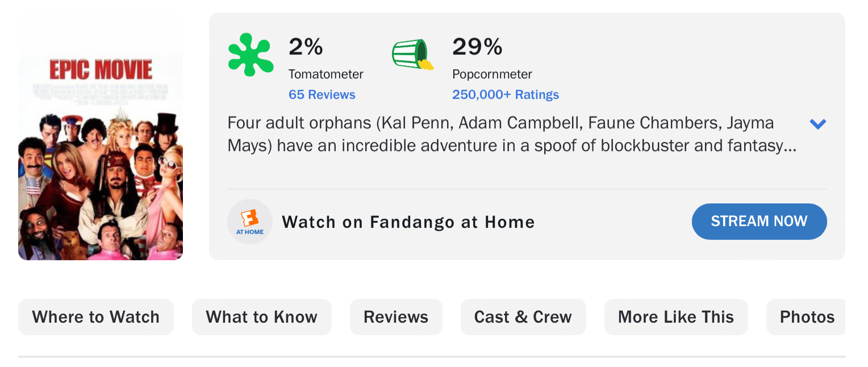Switch to the Photos tab
The width and height of the screenshot is (868, 367).
point(807,317)
